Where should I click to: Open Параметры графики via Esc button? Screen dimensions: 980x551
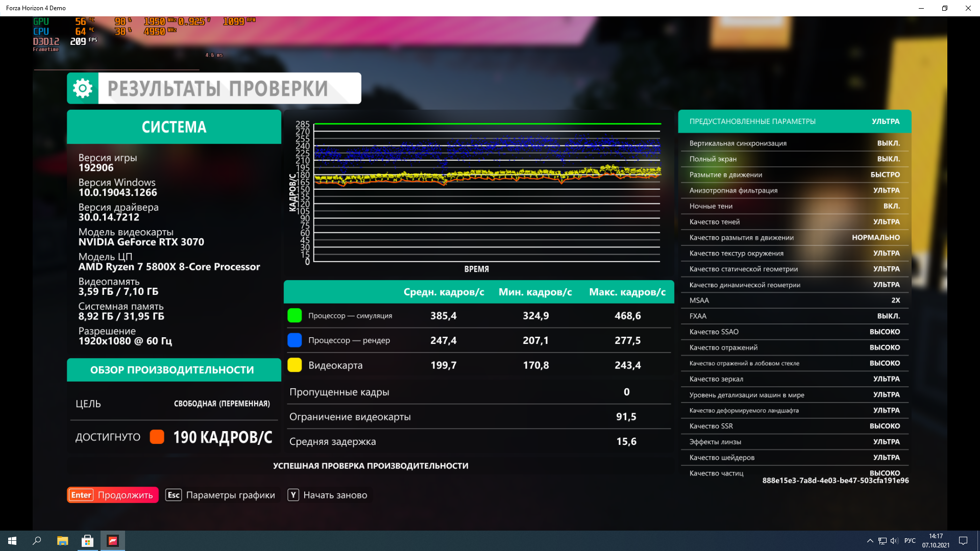click(x=220, y=495)
